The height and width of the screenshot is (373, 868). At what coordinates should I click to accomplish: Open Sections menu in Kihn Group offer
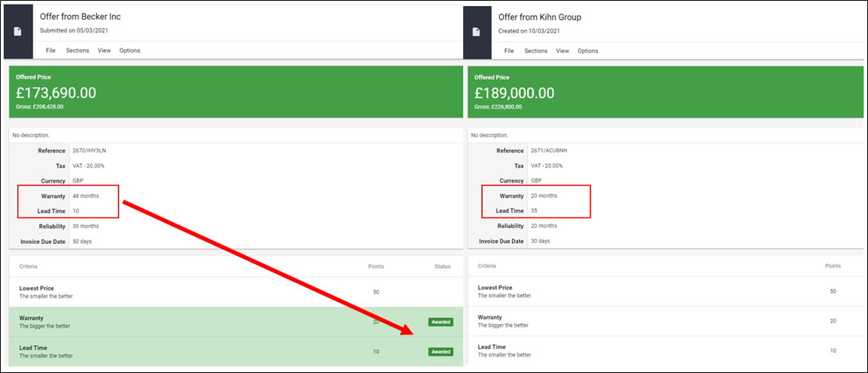click(536, 51)
